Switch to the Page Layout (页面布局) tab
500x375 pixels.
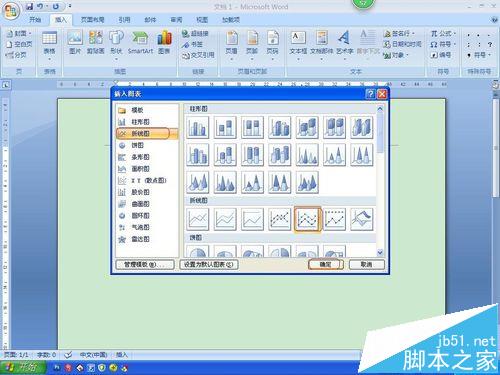tap(92, 20)
